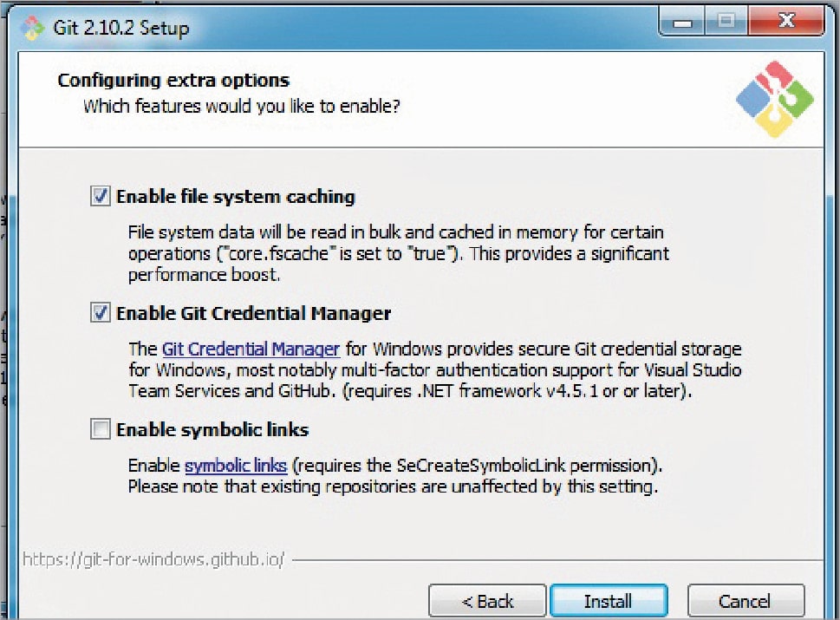Viewport: 840px width, 620px height.
Task: Cancel the Git installation
Action: (x=745, y=601)
